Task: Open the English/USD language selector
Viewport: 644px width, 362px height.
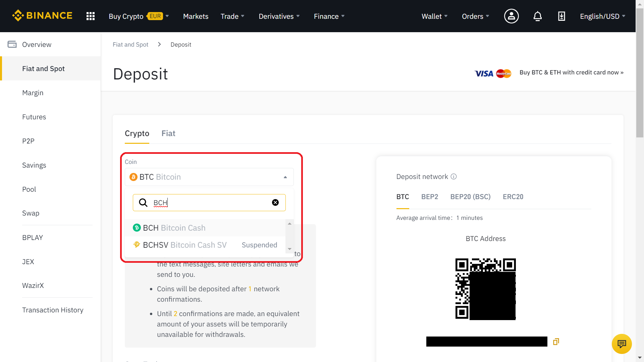Action: click(x=602, y=16)
